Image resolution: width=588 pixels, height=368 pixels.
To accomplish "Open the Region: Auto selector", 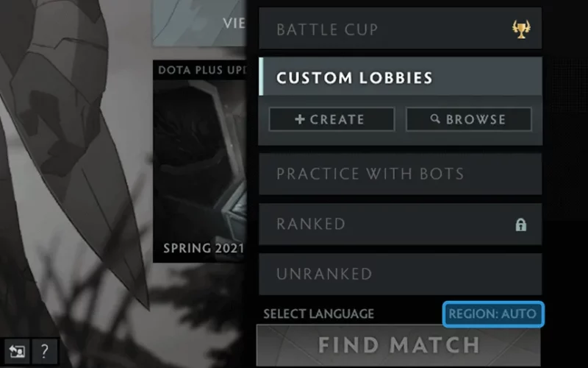I will pos(492,314).
